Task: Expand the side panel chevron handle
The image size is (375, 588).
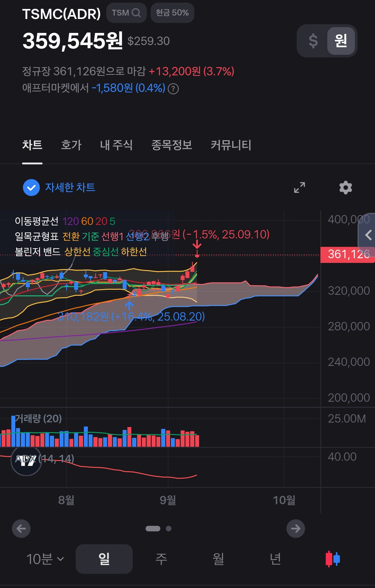Action: (x=367, y=235)
